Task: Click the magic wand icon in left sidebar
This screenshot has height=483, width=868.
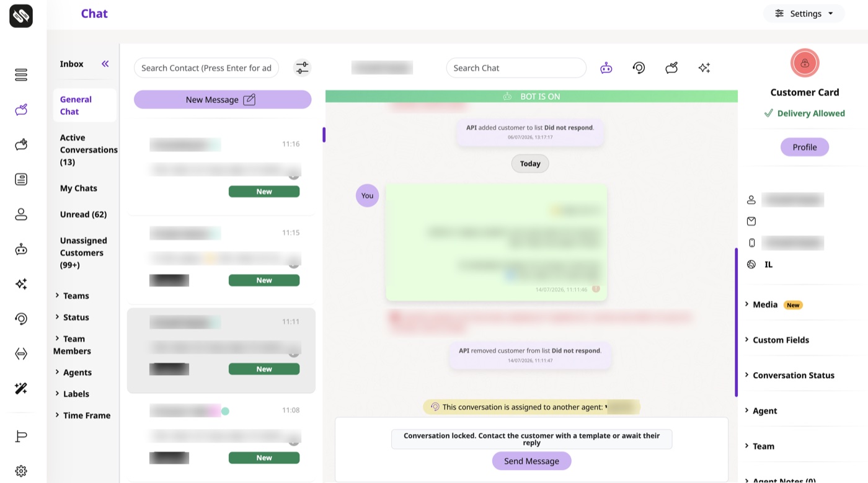Action: pos(21,389)
